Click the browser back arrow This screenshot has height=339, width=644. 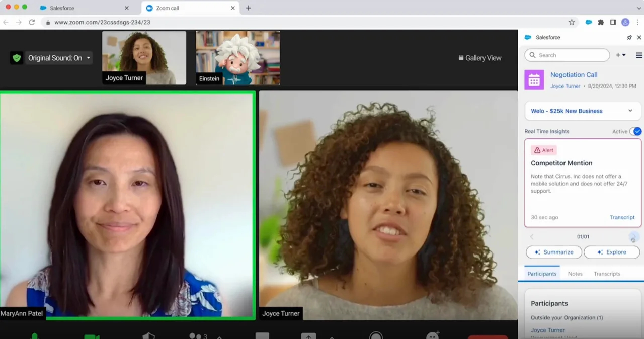click(6, 22)
